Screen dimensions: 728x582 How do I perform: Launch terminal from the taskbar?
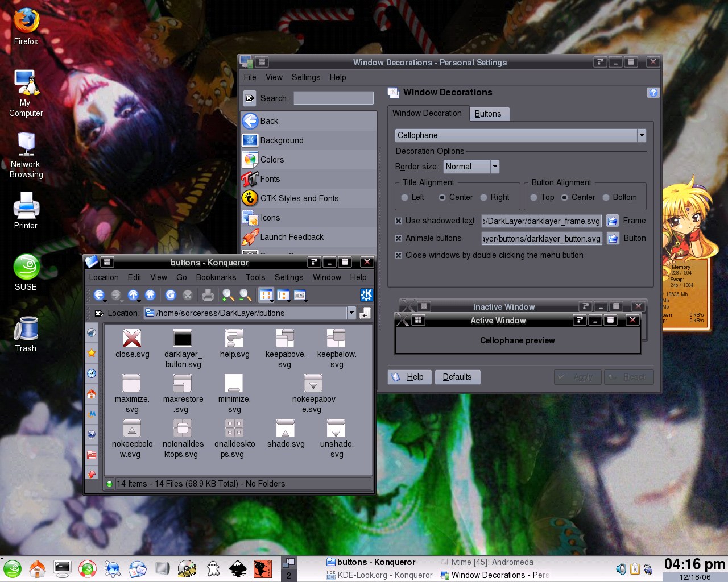[x=62, y=568]
